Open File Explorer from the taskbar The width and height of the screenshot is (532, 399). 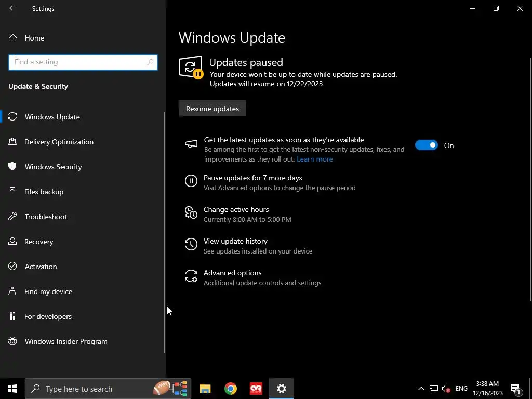pos(205,389)
